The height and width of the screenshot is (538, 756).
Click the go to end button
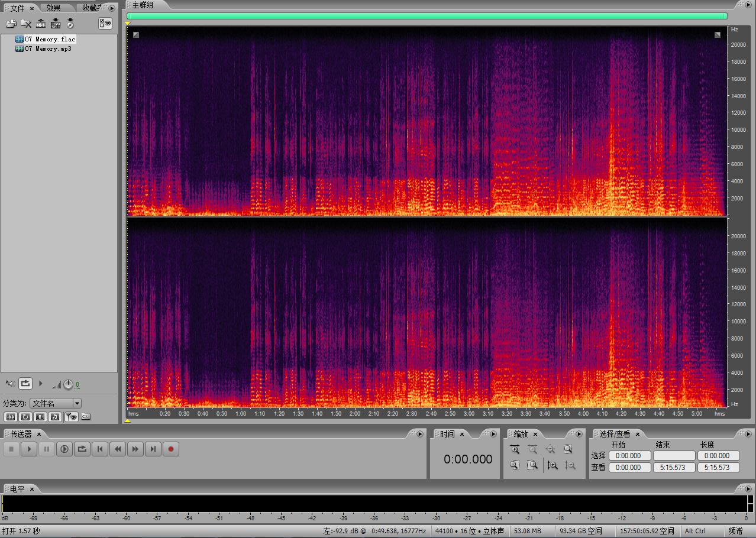pyautogui.click(x=153, y=449)
